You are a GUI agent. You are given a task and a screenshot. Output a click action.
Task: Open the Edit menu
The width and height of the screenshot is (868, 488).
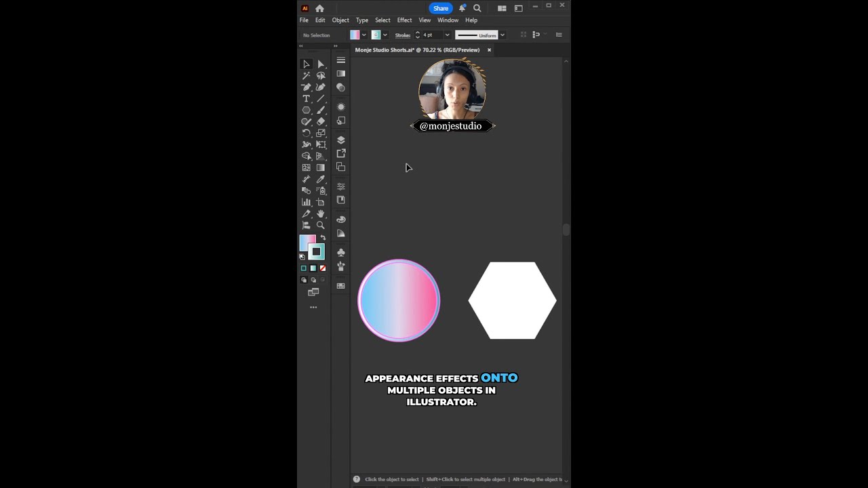pyautogui.click(x=320, y=20)
